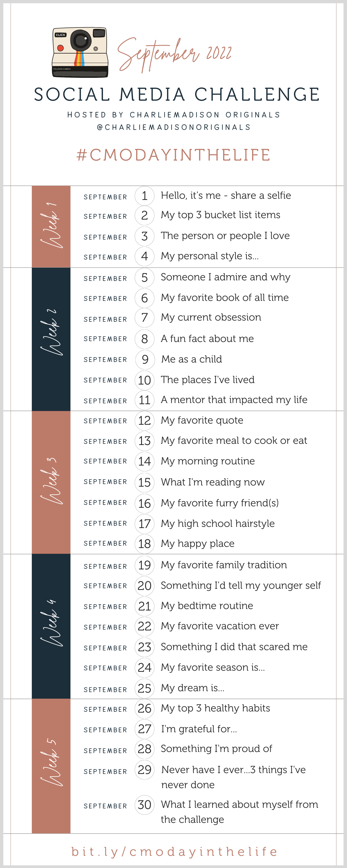
Task: Click the September 2022 script title
Action: 174,55
